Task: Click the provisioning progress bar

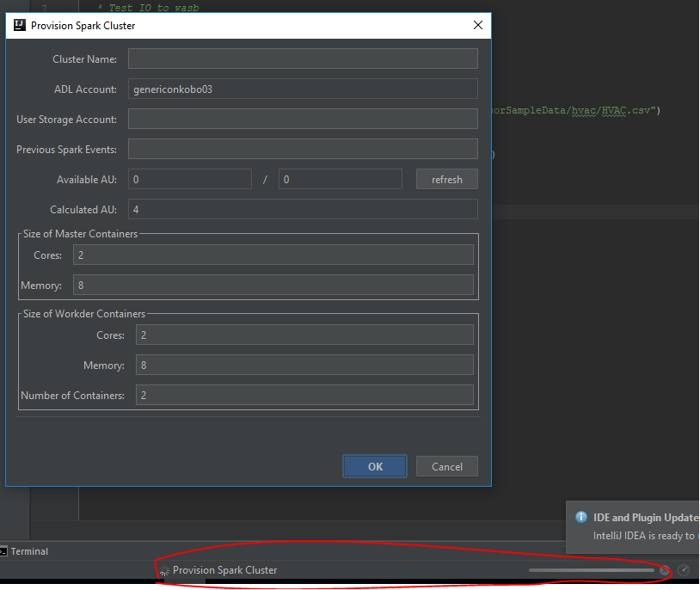Action: pyautogui.click(x=593, y=570)
